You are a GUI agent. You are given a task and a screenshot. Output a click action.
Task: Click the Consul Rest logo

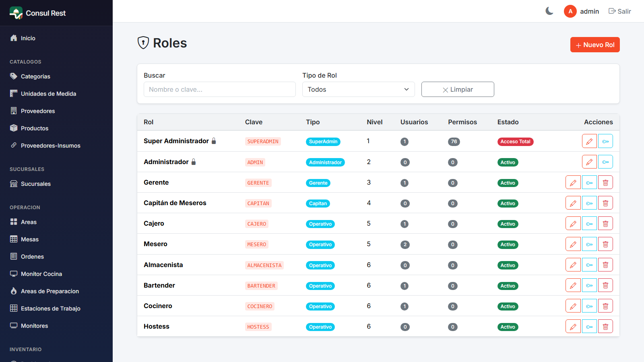(x=38, y=13)
